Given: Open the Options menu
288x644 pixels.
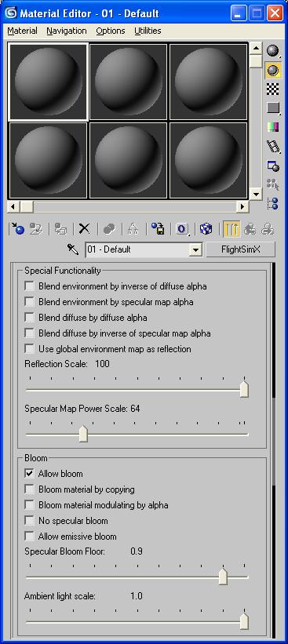Looking at the screenshot, I should pos(111,31).
